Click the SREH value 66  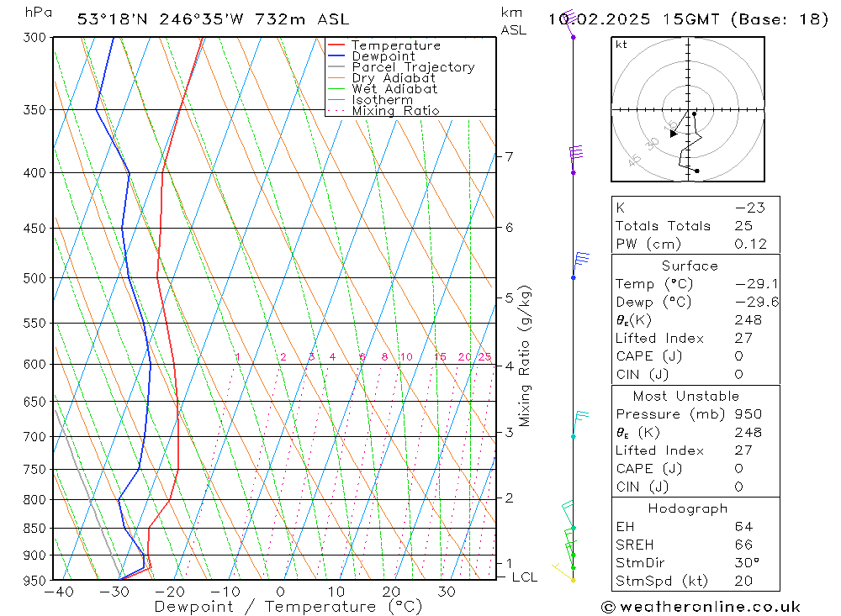(x=743, y=545)
